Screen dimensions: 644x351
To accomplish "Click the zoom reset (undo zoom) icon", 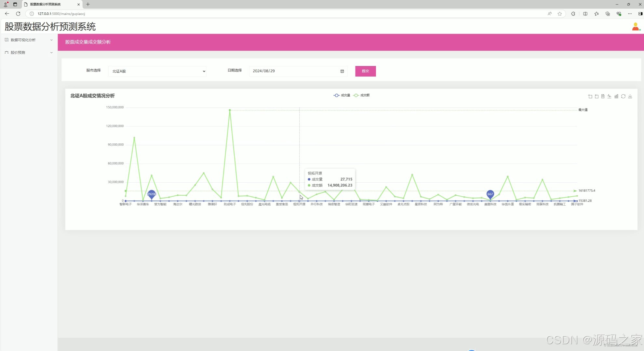I will [597, 97].
